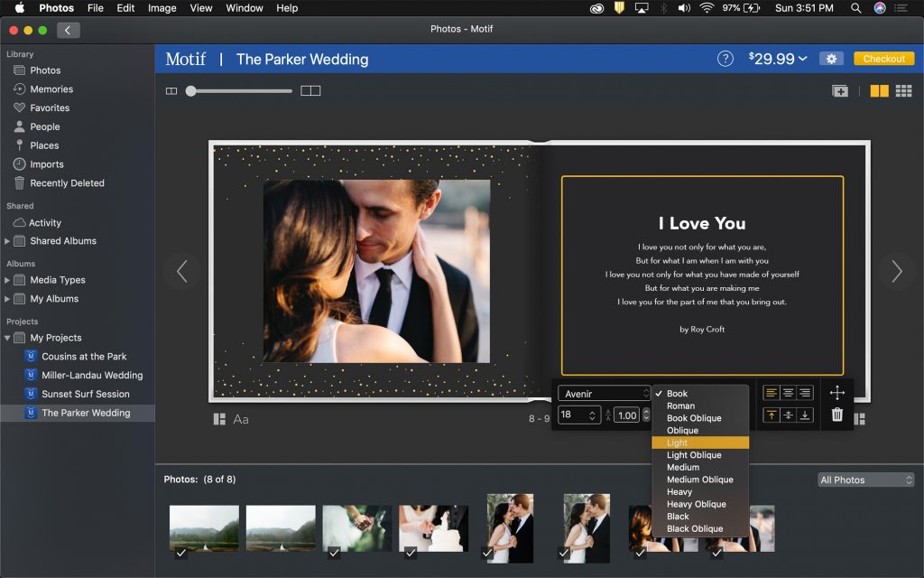Open People in the sidebar

(x=36, y=126)
